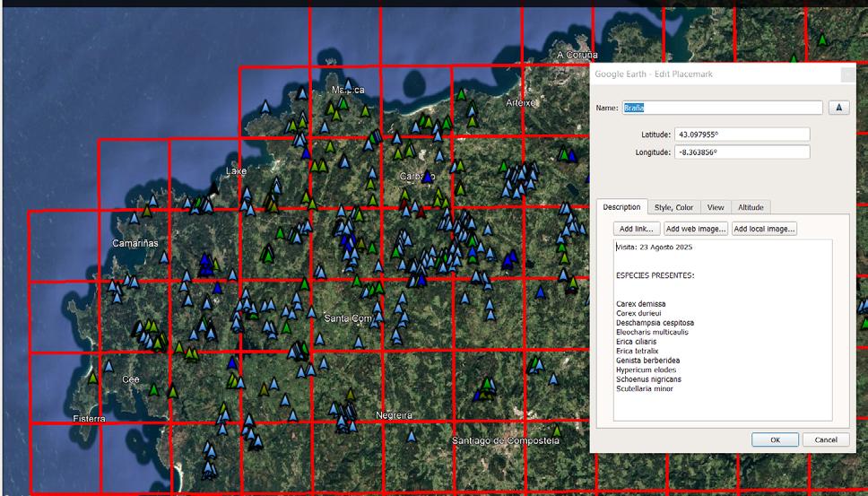This screenshot has height=496, width=868.
Task: Open the View tab
Action: [x=715, y=207]
